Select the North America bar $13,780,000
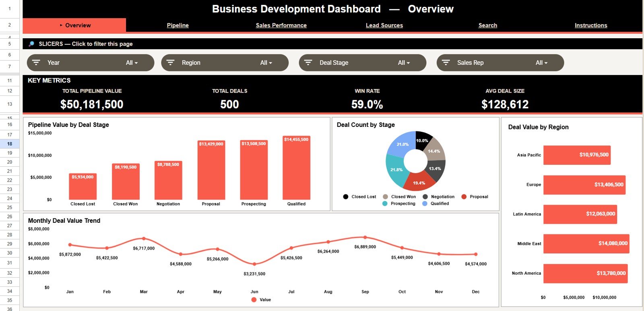Screen dimensions: 644x311 [586, 274]
